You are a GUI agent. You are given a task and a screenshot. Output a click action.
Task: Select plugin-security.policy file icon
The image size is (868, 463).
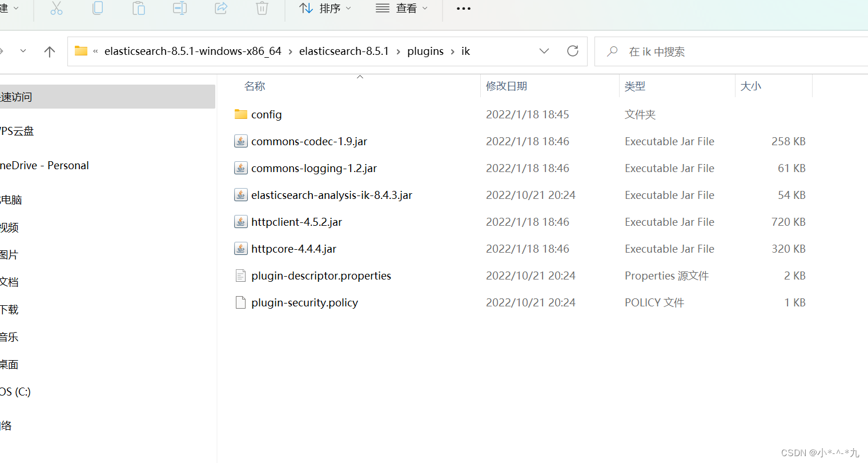[x=241, y=302]
